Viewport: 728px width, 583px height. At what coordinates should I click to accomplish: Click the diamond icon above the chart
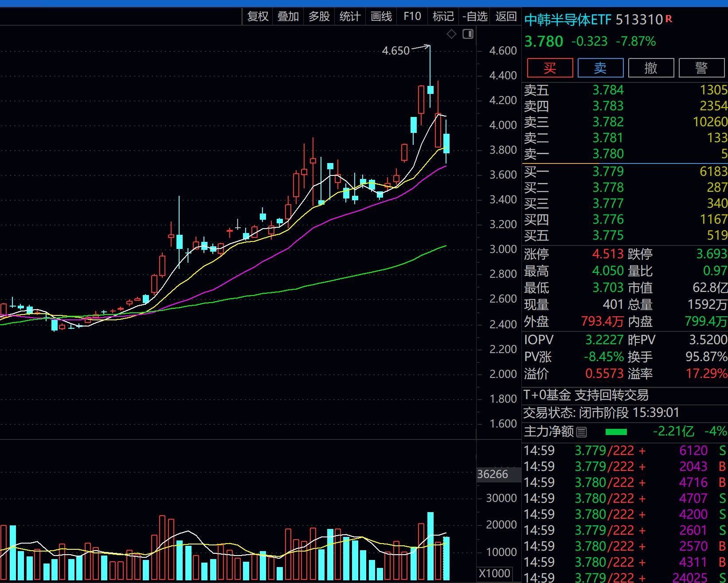pyautogui.click(x=451, y=34)
